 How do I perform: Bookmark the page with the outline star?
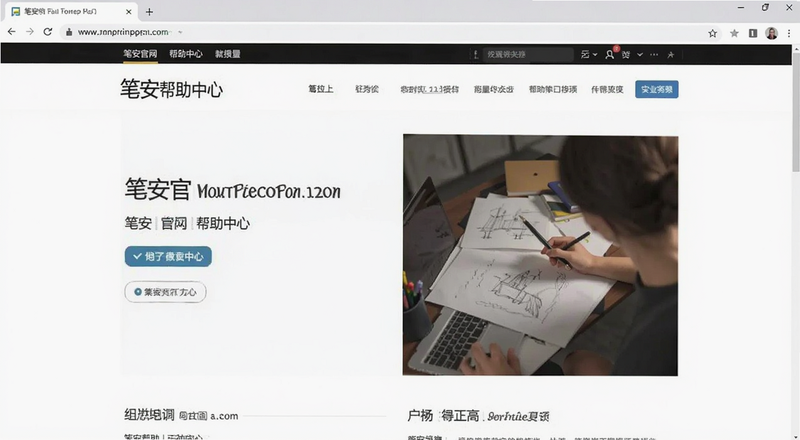pos(713,33)
